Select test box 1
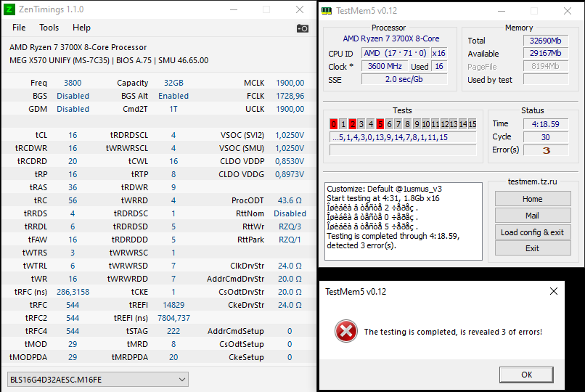 pyautogui.click(x=343, y=124)
